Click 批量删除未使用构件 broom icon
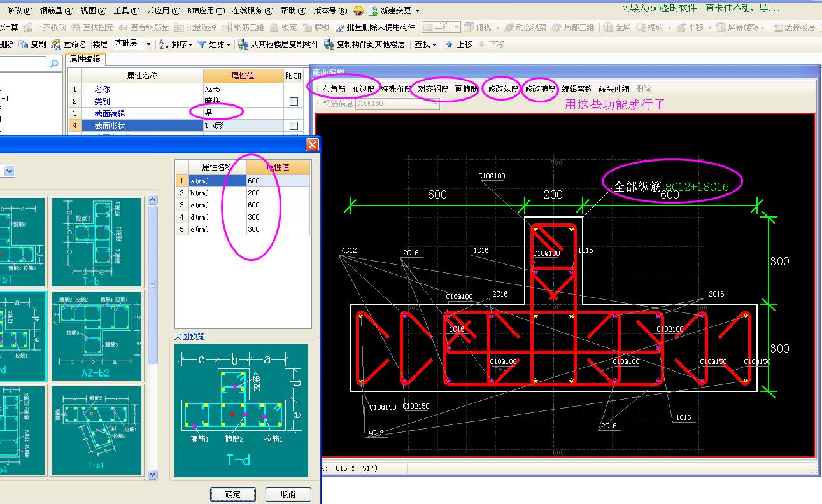Screen dimensions: 822x504 coord(340,27)
